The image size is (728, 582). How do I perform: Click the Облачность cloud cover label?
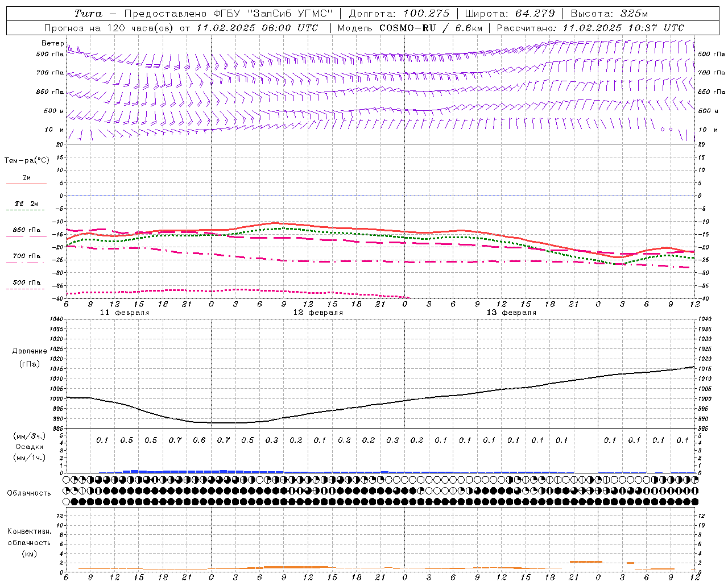click(29, 493)
